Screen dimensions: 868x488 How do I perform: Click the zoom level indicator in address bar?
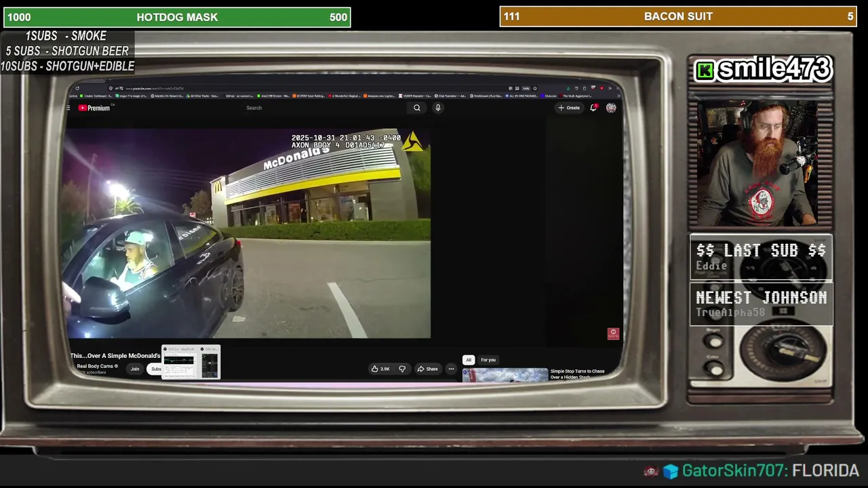(526, 88)
